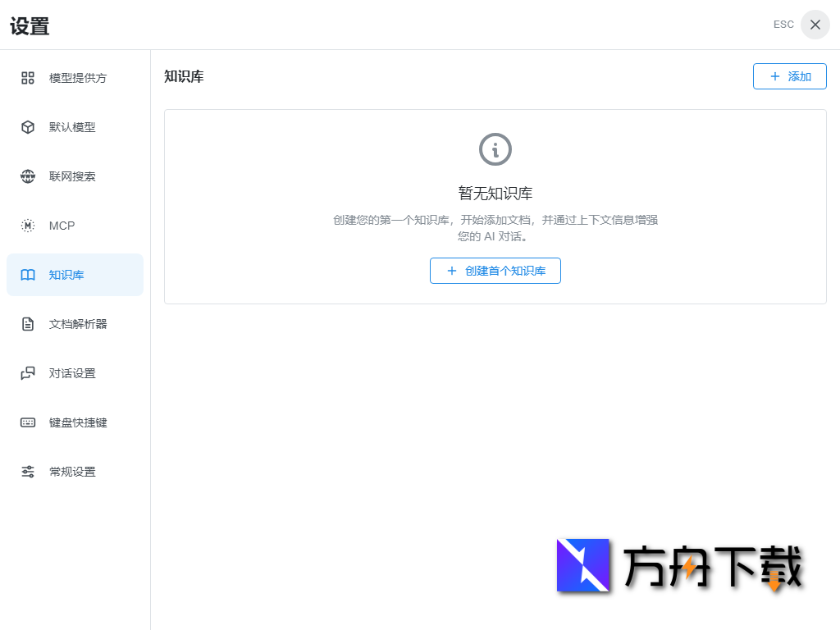Click the info circle icon above 暂无知识库
Screen dimensions: 840x630
point(495,149)
